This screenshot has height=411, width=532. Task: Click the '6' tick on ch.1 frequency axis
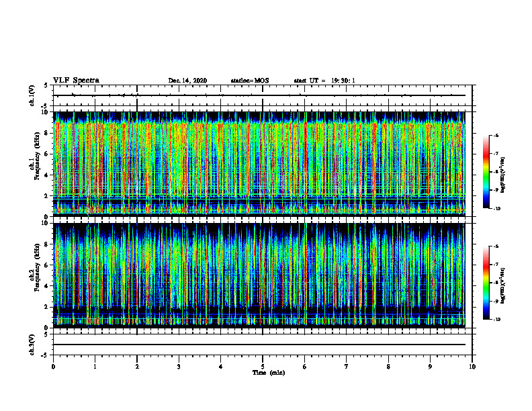pyautogui.click(x=47, y=154)
